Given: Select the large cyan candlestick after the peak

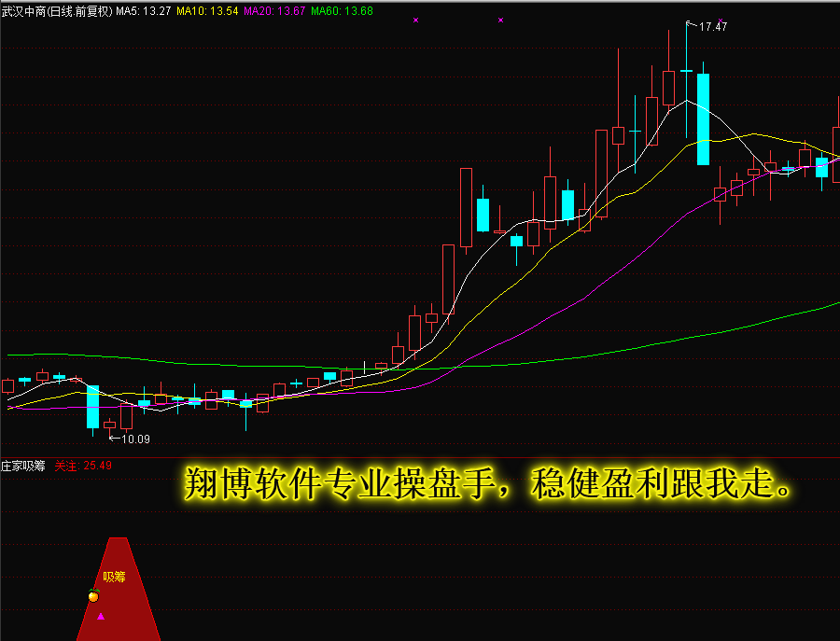Looking at the screenshot, I should 703,118.
